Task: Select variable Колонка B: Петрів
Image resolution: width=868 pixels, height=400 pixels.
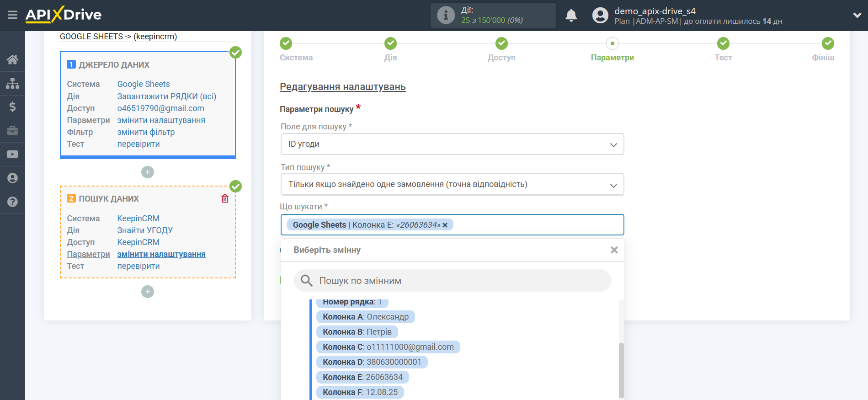Action: tap(357, 332)
